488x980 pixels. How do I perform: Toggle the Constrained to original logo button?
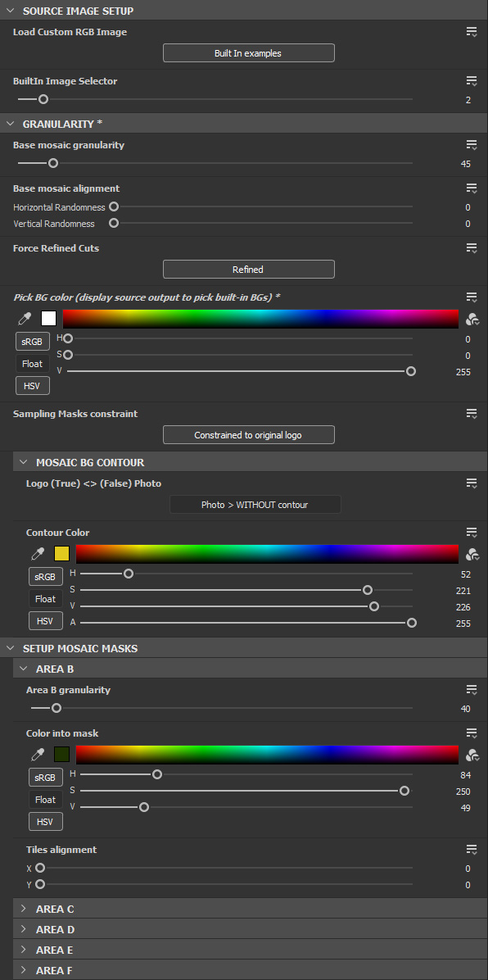click(249, 435)
